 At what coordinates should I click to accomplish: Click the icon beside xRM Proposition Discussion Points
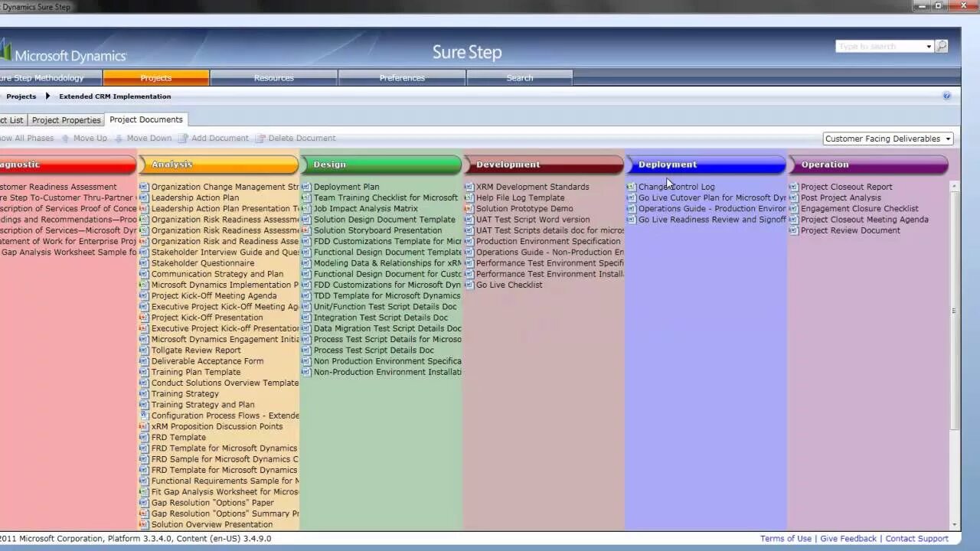point(144,426)
